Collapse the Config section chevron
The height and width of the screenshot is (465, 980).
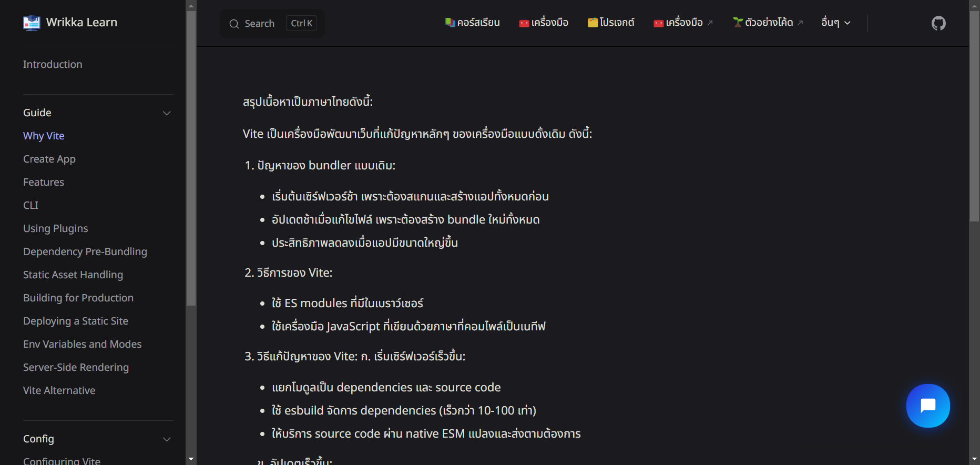(x=167, y=439)
